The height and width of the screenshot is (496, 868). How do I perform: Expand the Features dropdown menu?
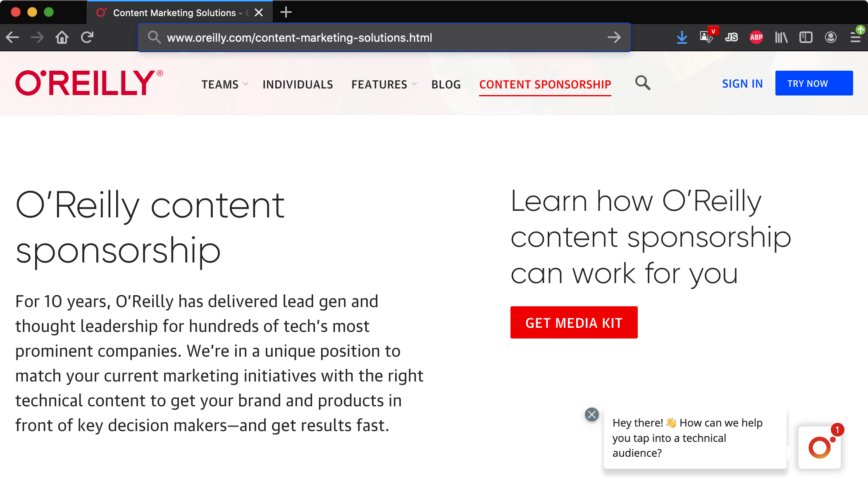pos(384,84)
